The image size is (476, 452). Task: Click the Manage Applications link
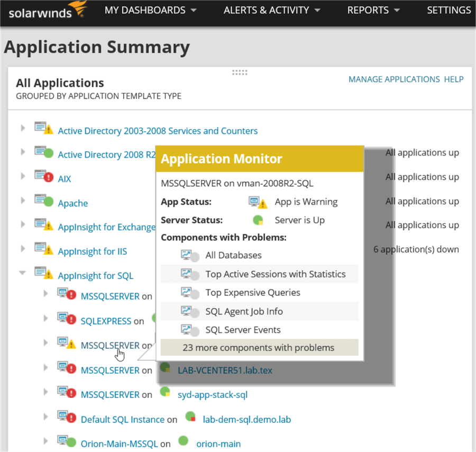393,79
